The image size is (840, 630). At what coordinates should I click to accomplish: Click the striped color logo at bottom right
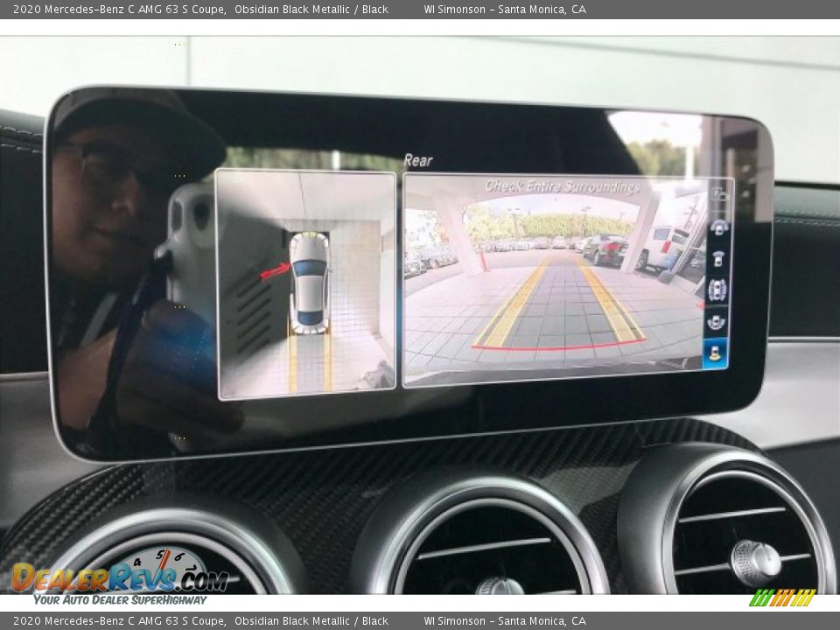coord(782,598)
